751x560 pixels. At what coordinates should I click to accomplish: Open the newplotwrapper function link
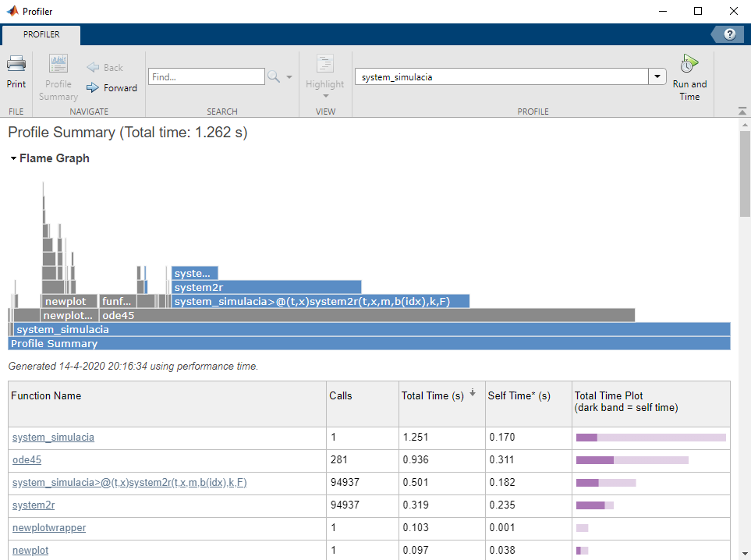(49, 527)
